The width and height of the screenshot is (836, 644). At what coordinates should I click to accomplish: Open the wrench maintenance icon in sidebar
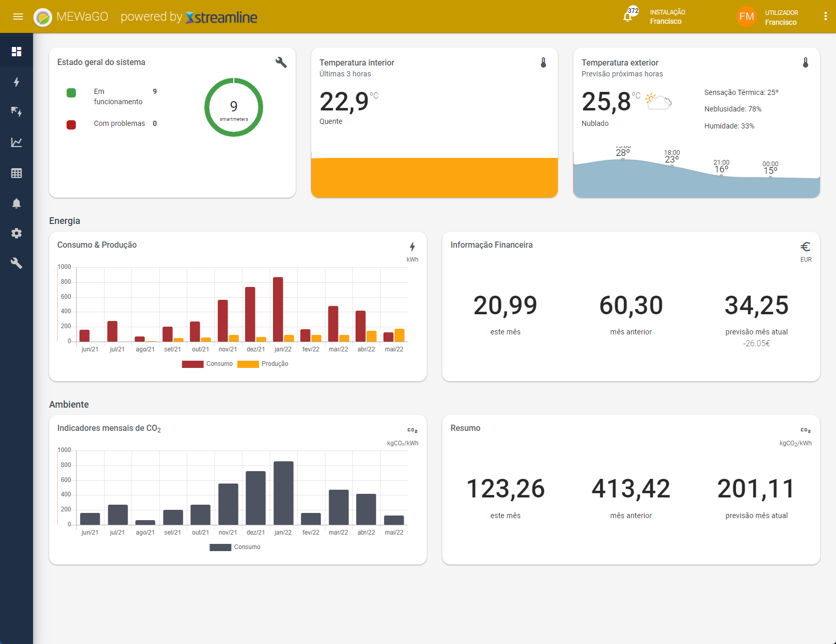point(17,263)
